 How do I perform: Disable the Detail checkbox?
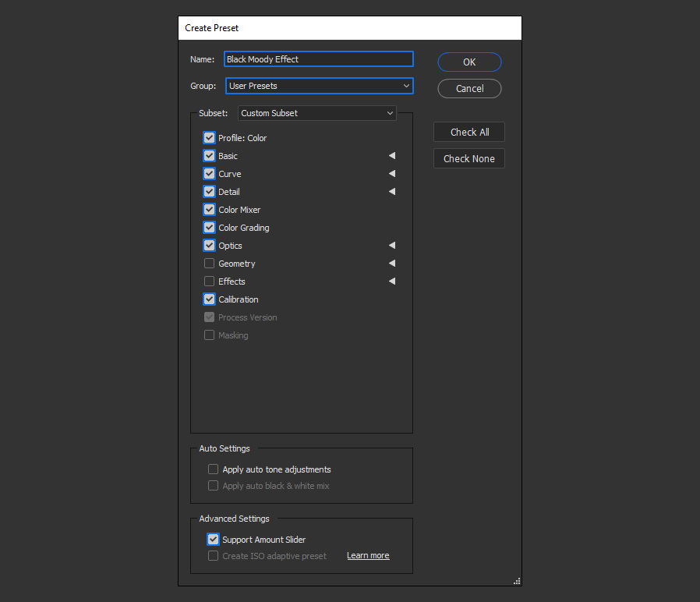[x=209, y=192]
